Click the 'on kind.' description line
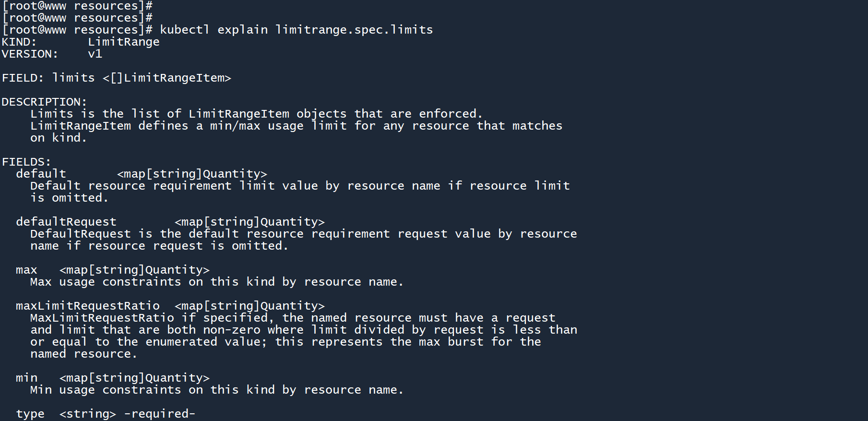 point(58,138)
